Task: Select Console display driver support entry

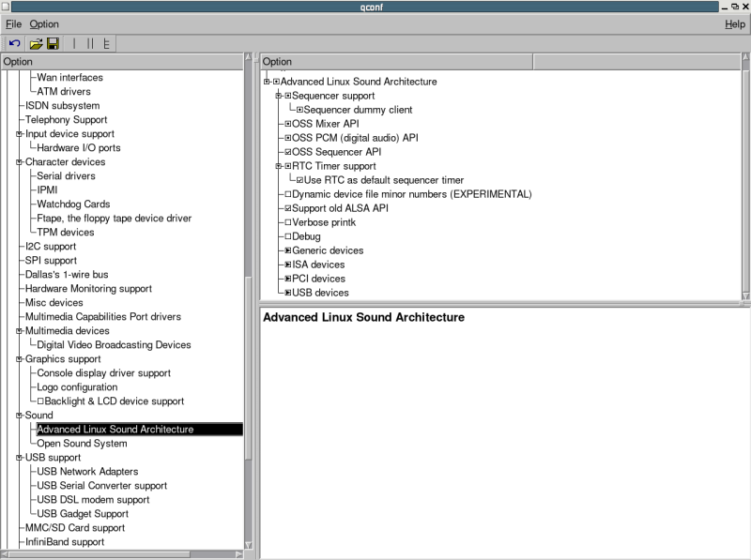Action: (x=103, y=373)
